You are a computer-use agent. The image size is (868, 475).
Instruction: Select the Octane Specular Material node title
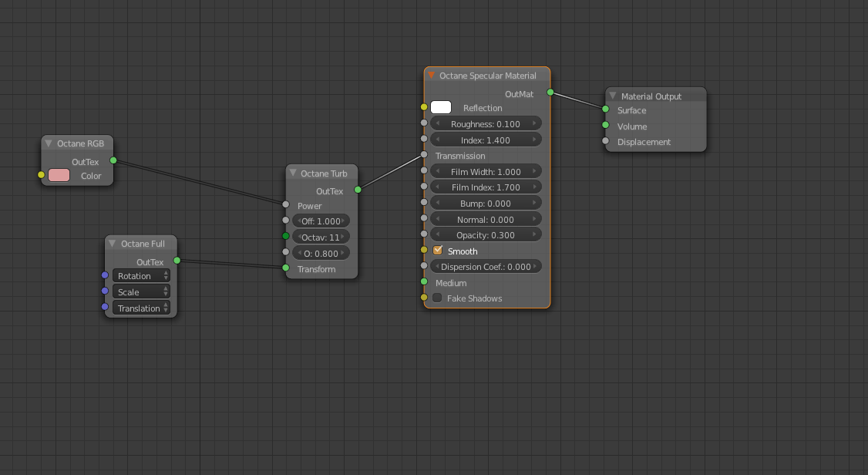(x=488, y=76)
